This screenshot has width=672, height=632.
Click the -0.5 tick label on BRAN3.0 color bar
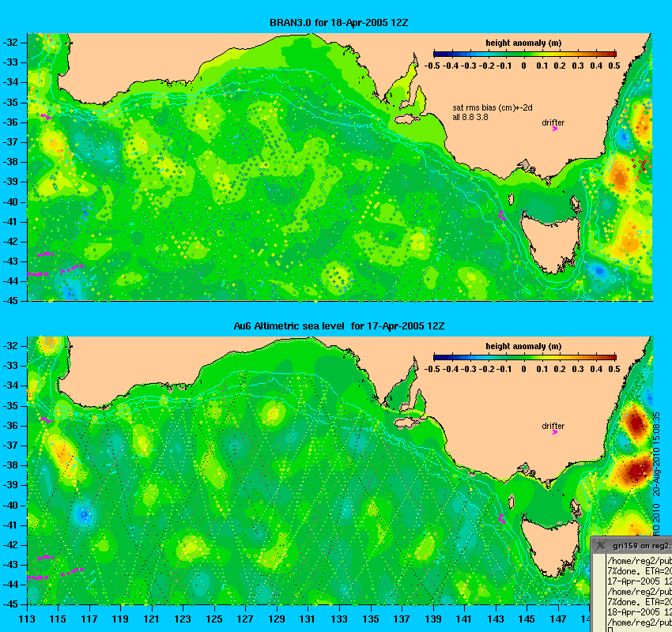(432, 66)
